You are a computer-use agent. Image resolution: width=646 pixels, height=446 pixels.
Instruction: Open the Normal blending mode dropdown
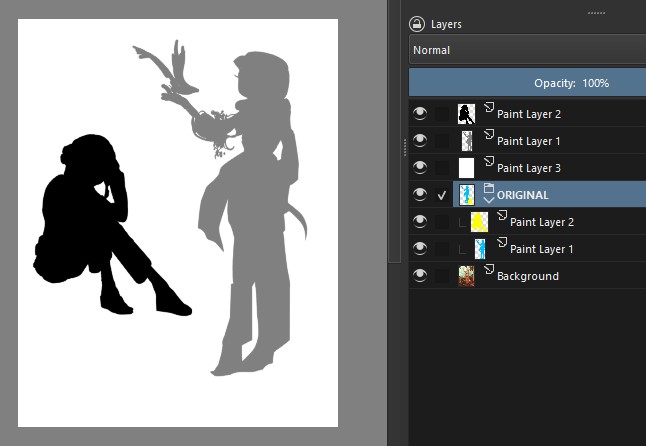[x=527, y=50]
